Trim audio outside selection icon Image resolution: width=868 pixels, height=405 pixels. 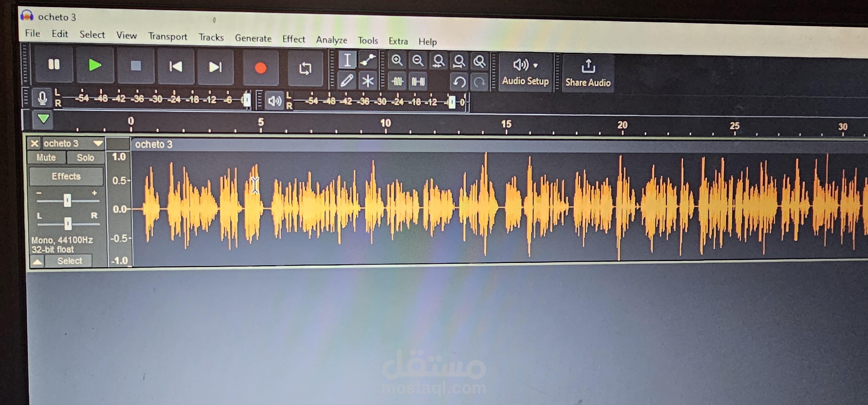click(x=397, y=82)
